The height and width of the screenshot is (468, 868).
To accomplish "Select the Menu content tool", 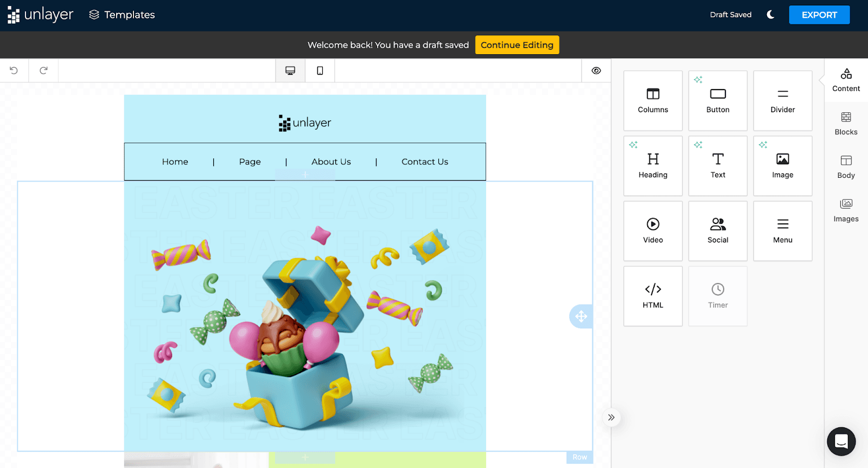I will pos(783,231).
